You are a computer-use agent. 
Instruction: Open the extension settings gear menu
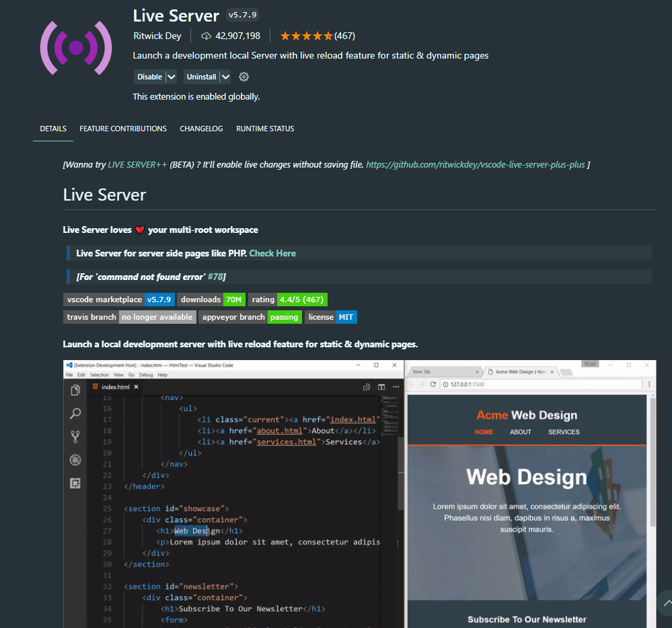(x=244, y=77)
